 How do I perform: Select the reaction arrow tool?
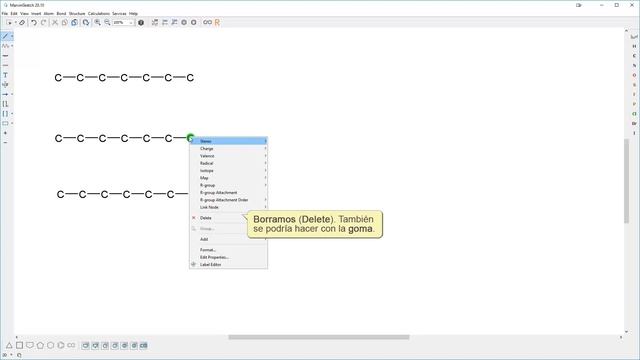point(5,94)
